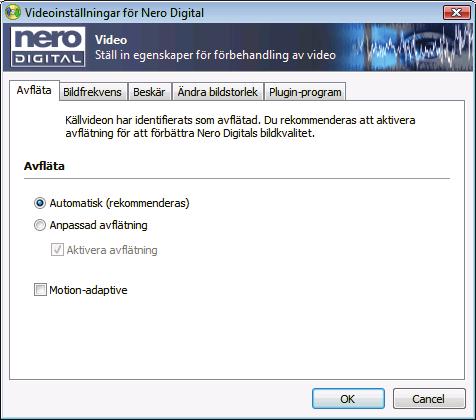Close the Videoinställningar dialog window
This screenshot has height=420, width=476.
point(456,13)
